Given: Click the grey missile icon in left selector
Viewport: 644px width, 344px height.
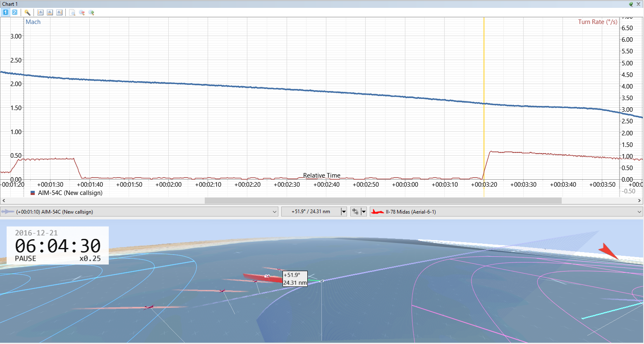Looking at the screenshot, I should tap(8, 212).
